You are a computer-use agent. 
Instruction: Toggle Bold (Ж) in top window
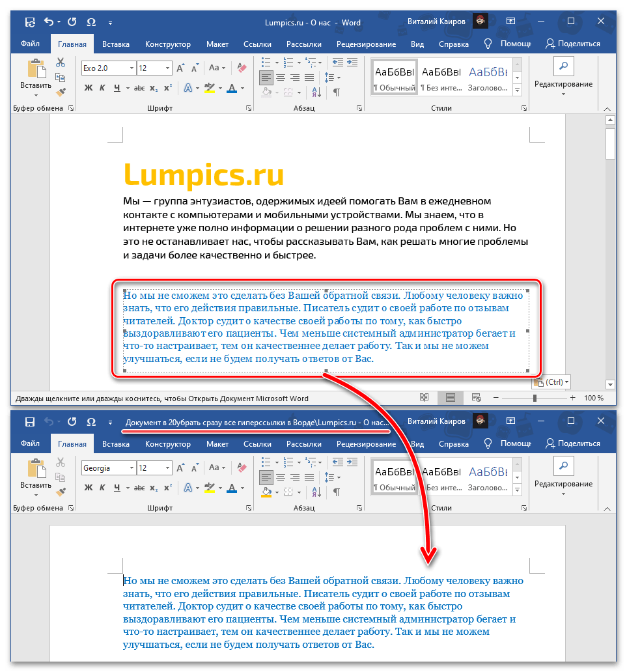point(87,89)
